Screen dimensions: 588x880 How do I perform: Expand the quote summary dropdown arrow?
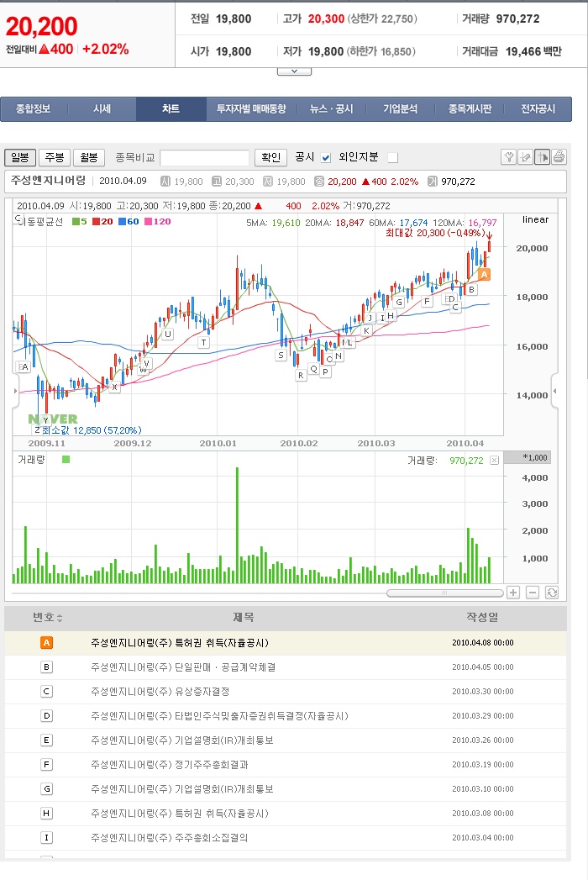294,71
